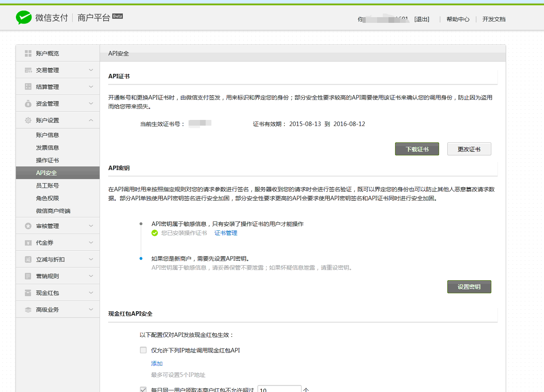Open the 开发文档 link
The image size is (544, 392).
point(494,19)
